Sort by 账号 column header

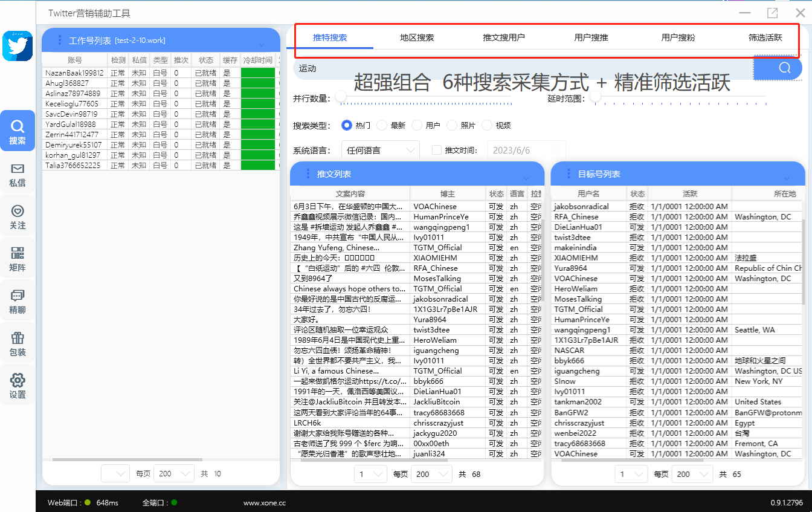[75, 60]
